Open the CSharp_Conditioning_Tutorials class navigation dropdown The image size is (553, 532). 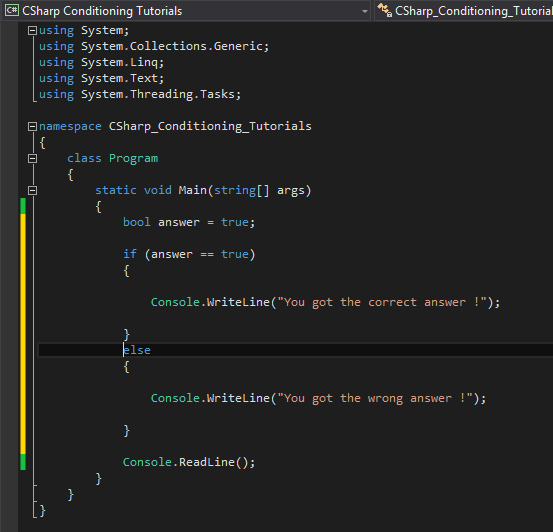(x=463, y=11)
